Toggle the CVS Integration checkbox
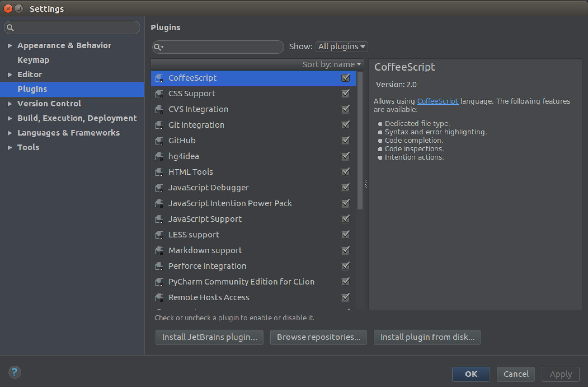588x387 pixels. tap(346, 109)
